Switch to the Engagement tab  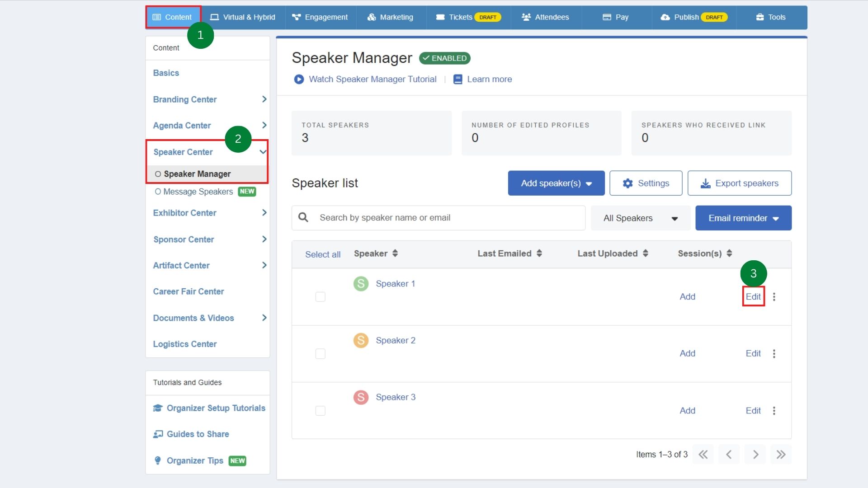point(320,17)
